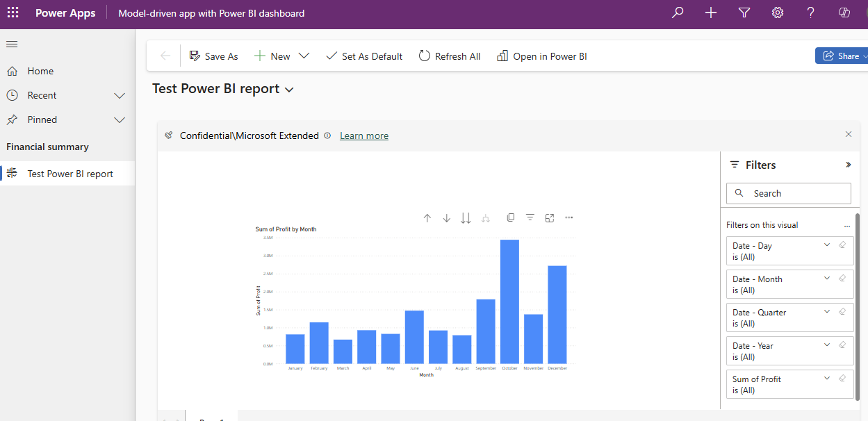Expand the Date - Month filter card

827,279
